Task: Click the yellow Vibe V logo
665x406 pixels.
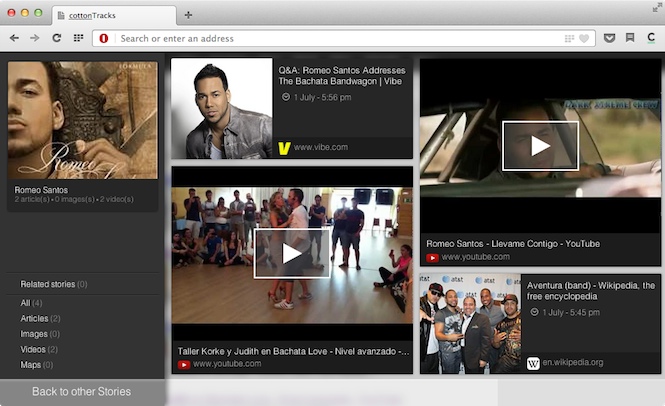Action: 284,148
